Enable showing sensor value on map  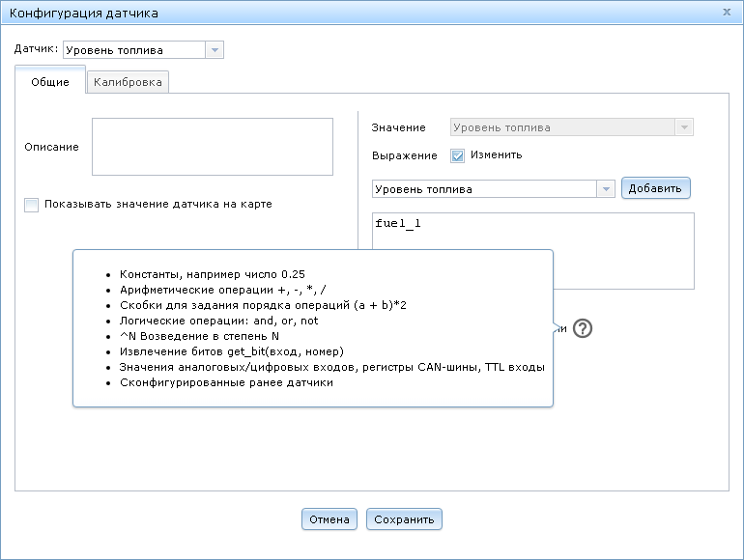[32, 205]
